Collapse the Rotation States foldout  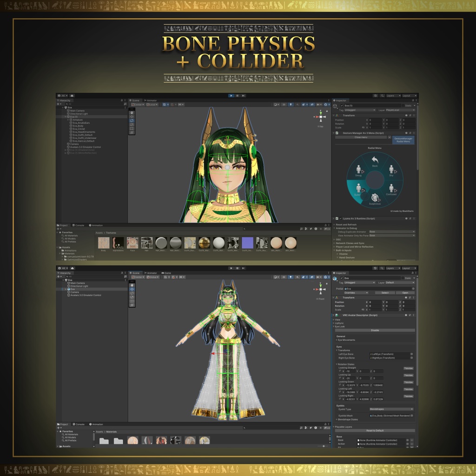[337, 364]
